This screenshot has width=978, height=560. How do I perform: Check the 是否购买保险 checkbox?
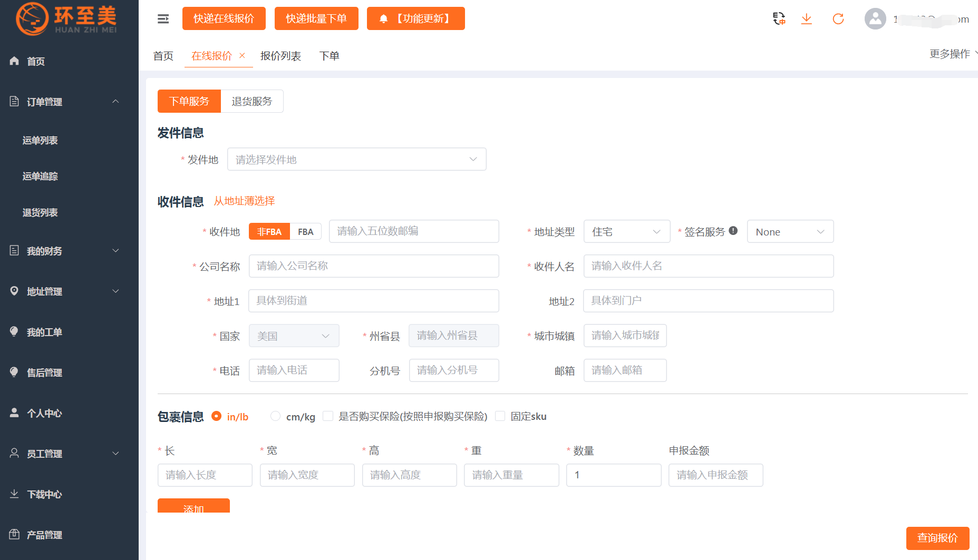pos(328,416)
